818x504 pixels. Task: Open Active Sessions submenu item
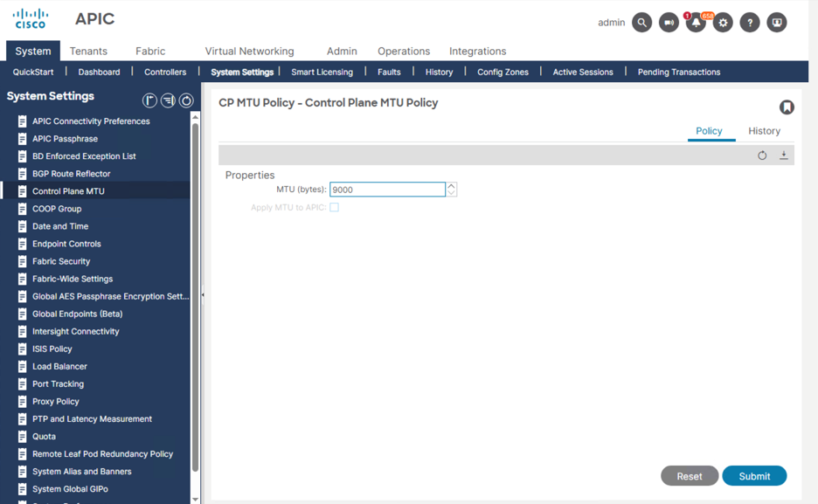[x=583, y=72]
